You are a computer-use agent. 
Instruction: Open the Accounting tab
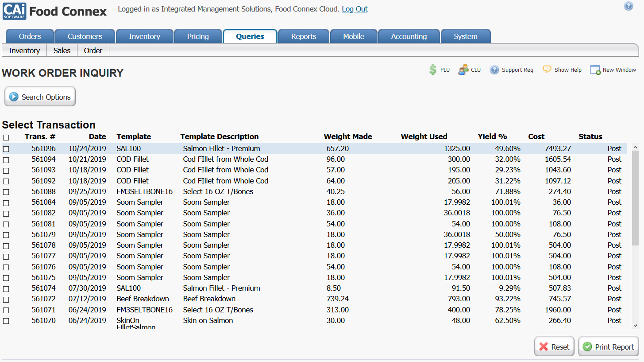point(409,36)
